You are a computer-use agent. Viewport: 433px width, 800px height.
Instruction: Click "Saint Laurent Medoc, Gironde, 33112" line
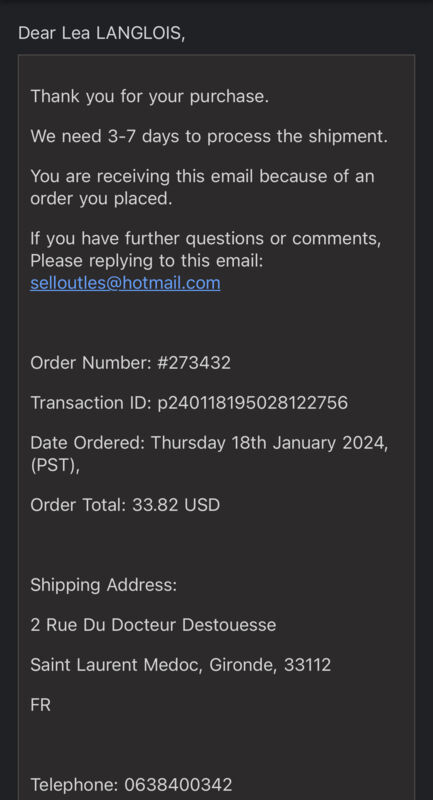click(x=181, y=665)
